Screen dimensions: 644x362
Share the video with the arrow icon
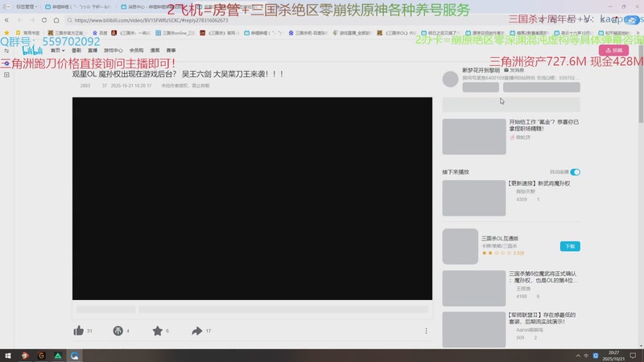pos(196,331)
